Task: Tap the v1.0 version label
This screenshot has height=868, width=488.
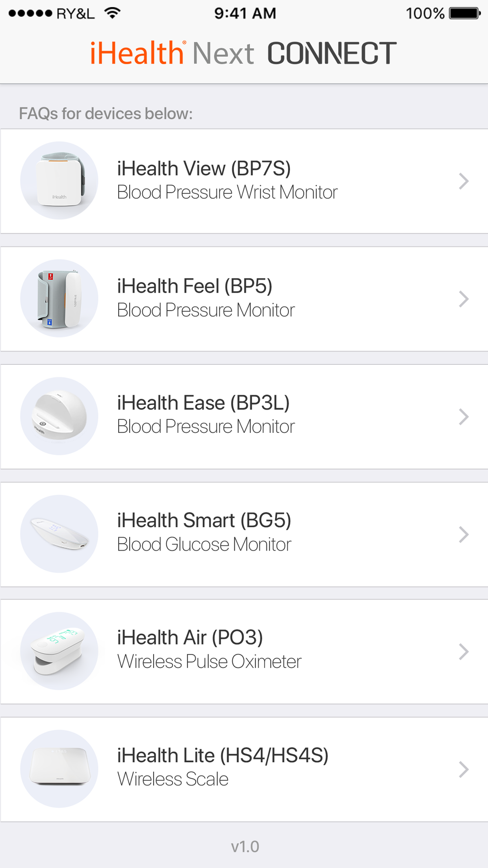Action: (244, 846)
